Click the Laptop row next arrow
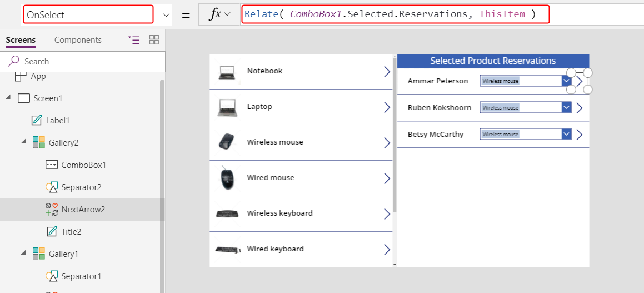This screenshot has width=644, height=293. click(387, 107)
